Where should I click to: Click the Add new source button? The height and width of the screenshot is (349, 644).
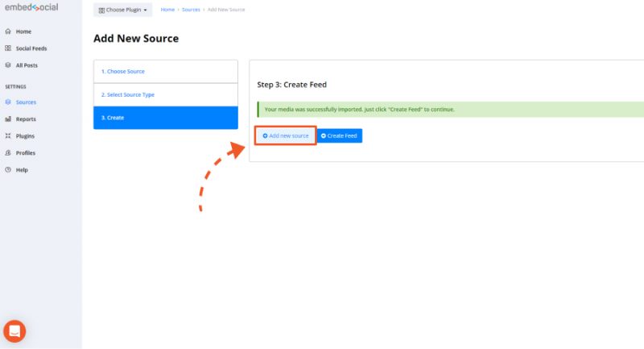coord(286,135)
